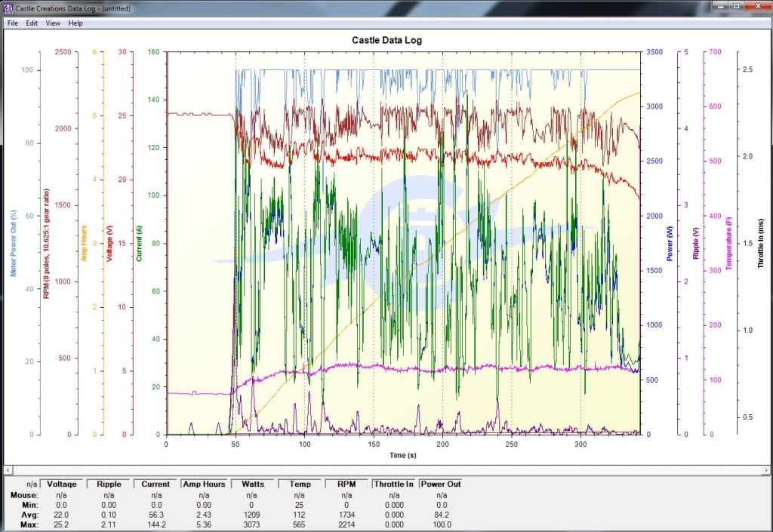Click the "Mouse:" row label
This screenshot has width=773, height=532.
point(24,495)
